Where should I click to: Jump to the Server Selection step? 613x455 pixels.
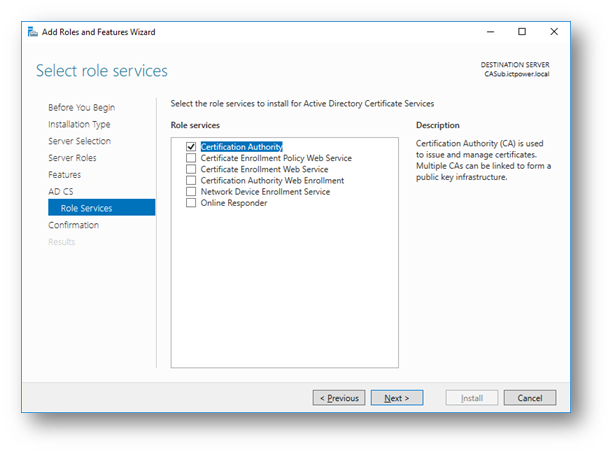[79, 141]
